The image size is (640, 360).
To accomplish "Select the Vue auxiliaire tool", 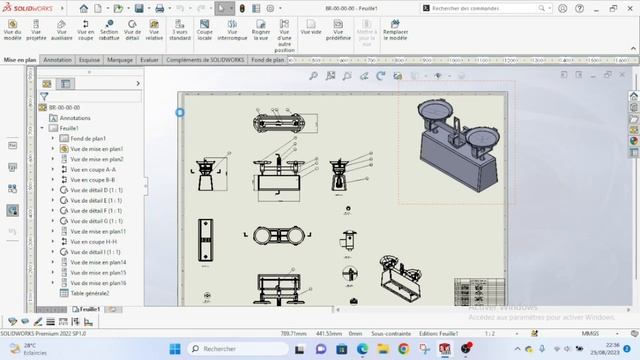I will click(62, 30).
